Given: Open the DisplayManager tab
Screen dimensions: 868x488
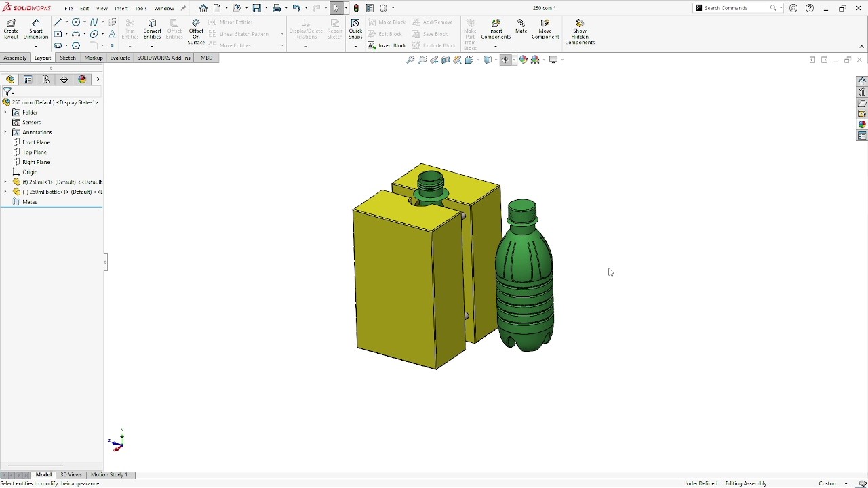Looking at the screenshot, I should pos(83,79).
